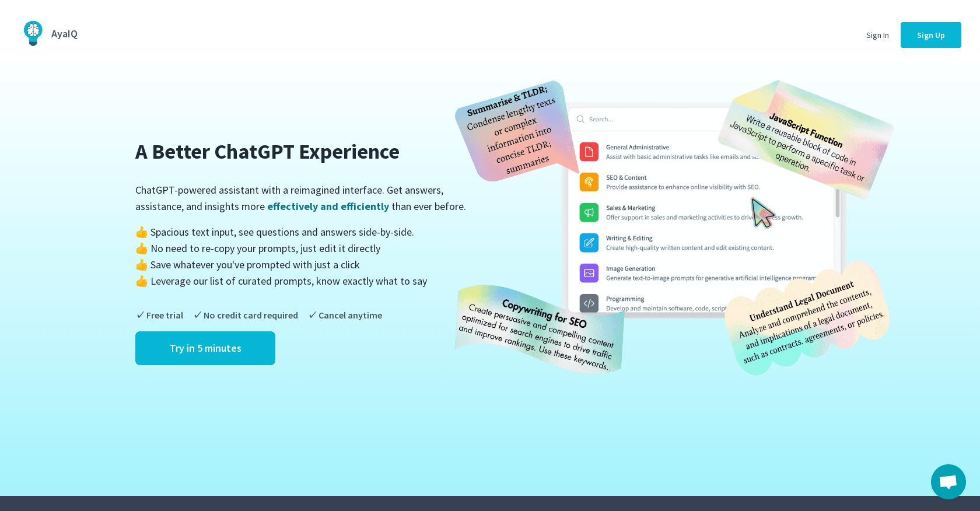Click the Writing & Editing pencil icon

pyautogui.click(x=589, y=243)
